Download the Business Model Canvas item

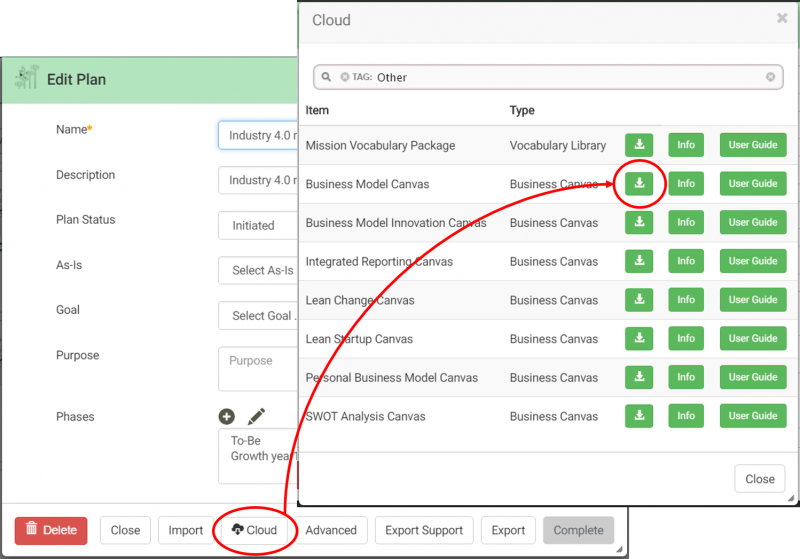coord(639,184)
